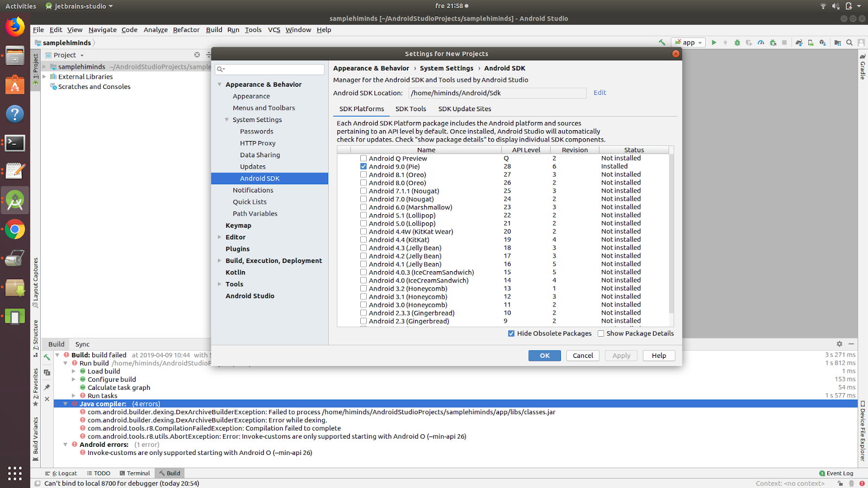Open the app run configuration dropdown
The width and height of the screenshot is (868, 488).
point(688,42)
